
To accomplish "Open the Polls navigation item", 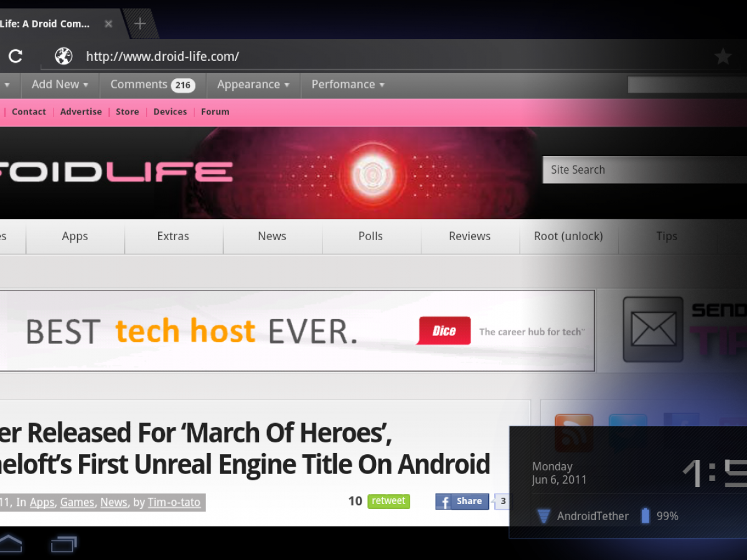I will click(x=370, y=236).
